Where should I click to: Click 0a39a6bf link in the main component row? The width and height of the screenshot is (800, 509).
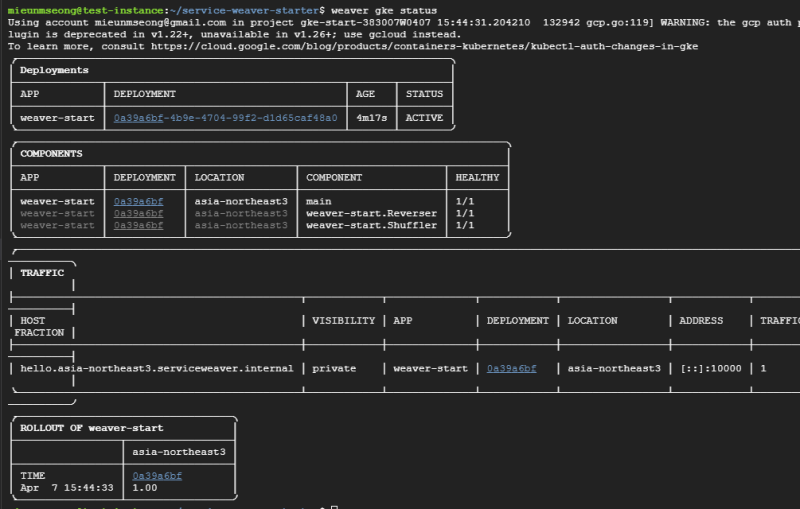139,201
